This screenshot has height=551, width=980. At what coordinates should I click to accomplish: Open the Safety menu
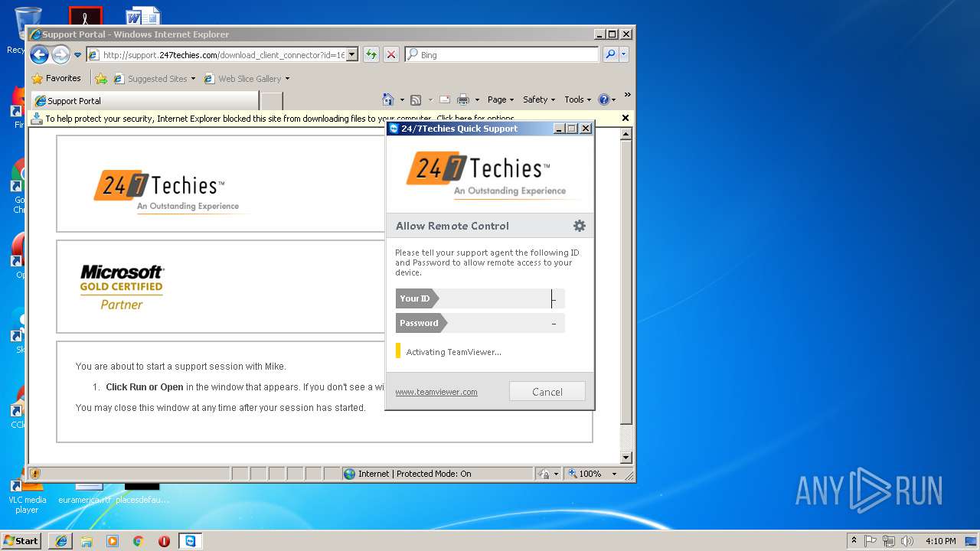[x=539, y=99]
